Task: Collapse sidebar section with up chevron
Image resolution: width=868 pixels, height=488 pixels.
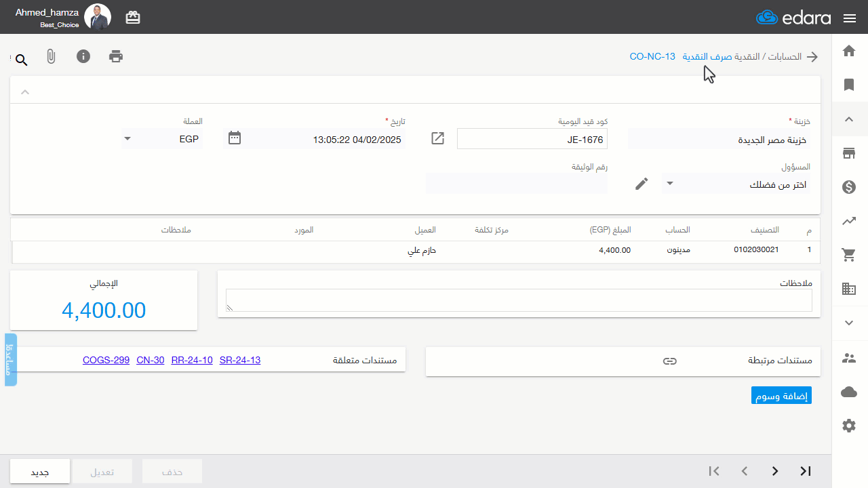Action: coord(849,119)
